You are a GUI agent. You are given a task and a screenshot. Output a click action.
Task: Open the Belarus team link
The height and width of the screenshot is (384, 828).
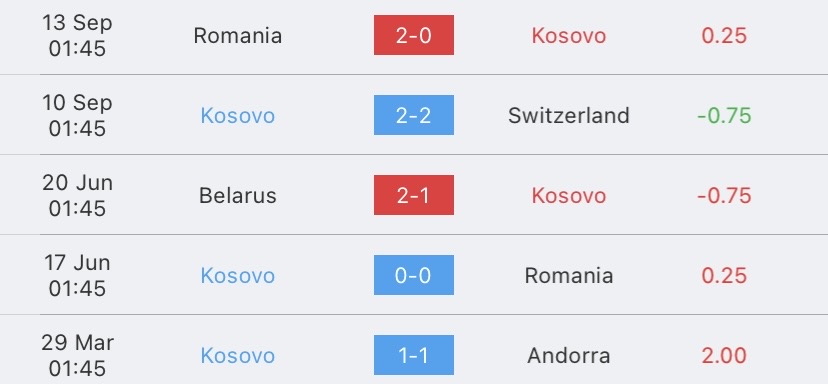click(x=237, y=195)
